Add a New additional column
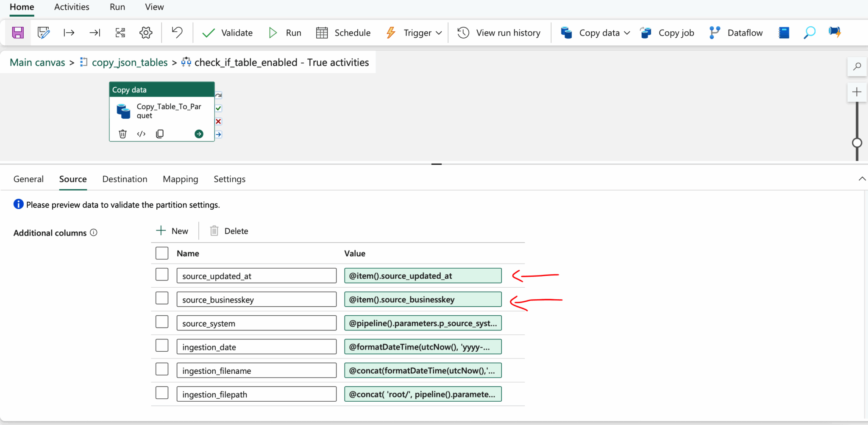This screenshot has width=868, height=425. tap(172, 231)
